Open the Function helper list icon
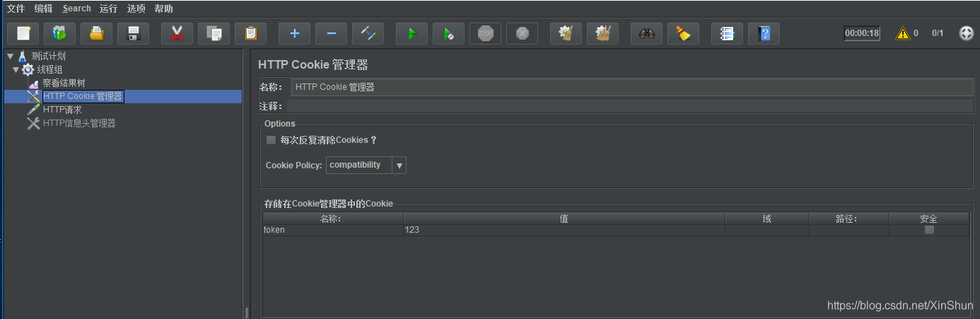 point(728,33)
